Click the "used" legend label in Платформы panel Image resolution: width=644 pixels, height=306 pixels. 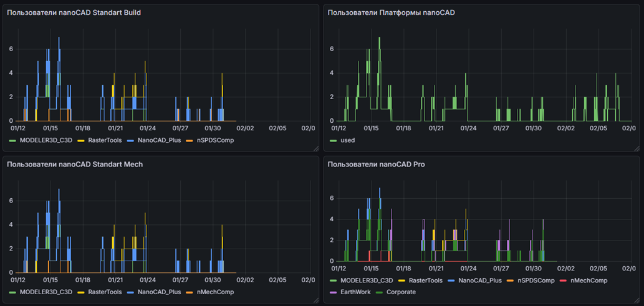pyautogui.click(x=347, y=140)
